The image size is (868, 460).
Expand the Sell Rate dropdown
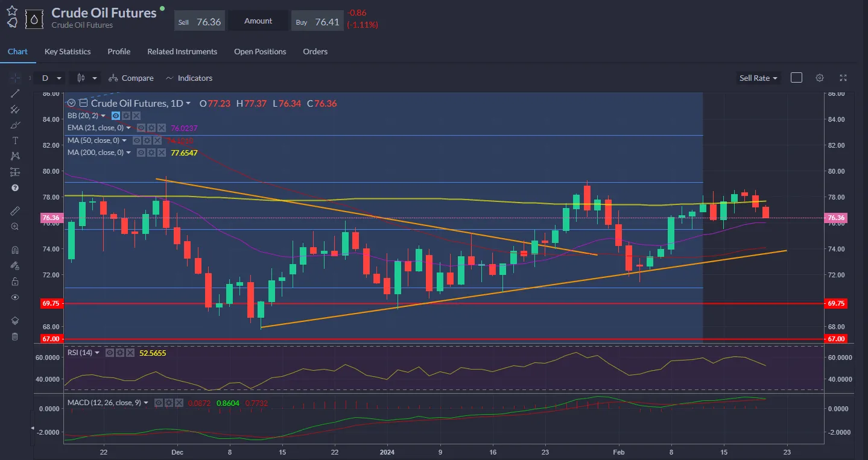click(758, 78)
